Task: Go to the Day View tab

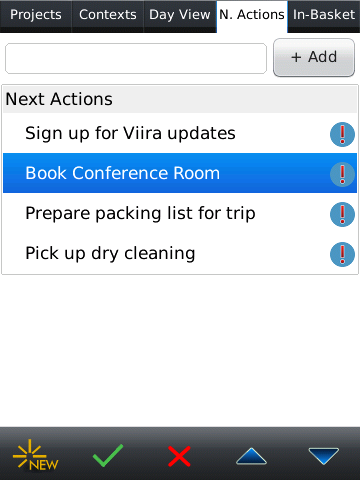Action: coord(180,15)
